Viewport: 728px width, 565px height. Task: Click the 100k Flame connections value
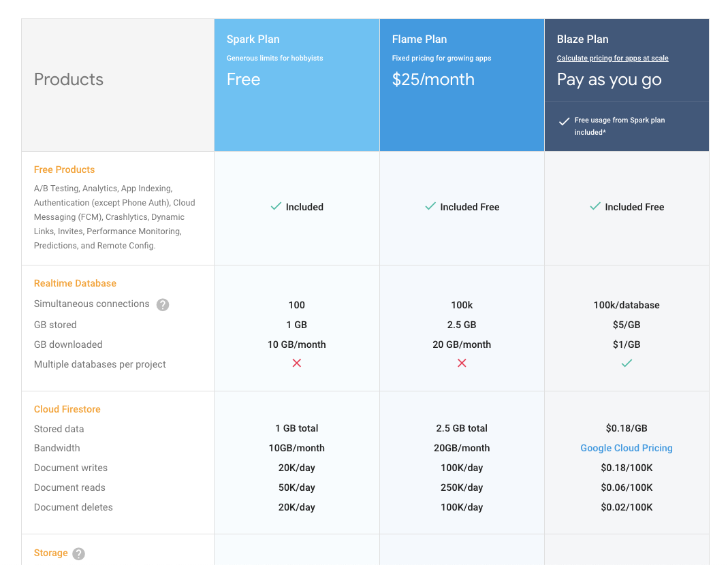point(462,305)
